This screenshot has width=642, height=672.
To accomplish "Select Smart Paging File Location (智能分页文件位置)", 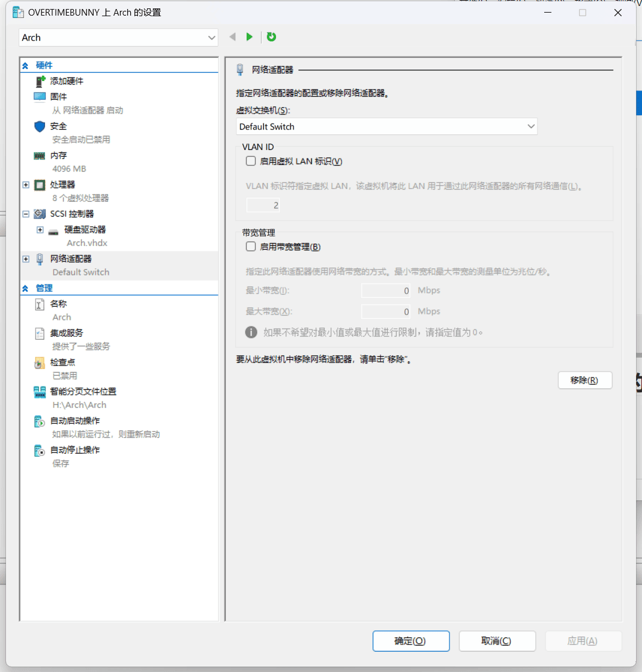I will click(x=83, y=392).
